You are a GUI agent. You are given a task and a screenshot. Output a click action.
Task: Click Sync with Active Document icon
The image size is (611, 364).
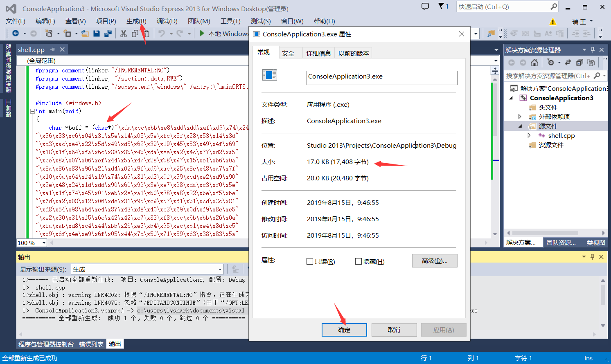[x=568, y=63]
